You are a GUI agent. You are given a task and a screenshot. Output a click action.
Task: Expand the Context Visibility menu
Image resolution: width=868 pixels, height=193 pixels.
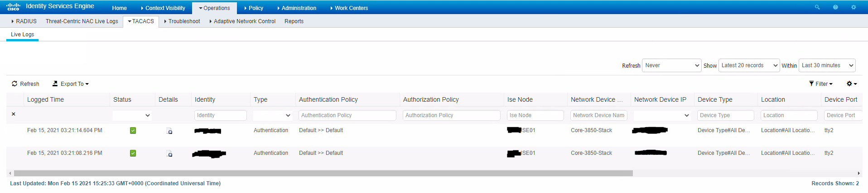point(163,8)
